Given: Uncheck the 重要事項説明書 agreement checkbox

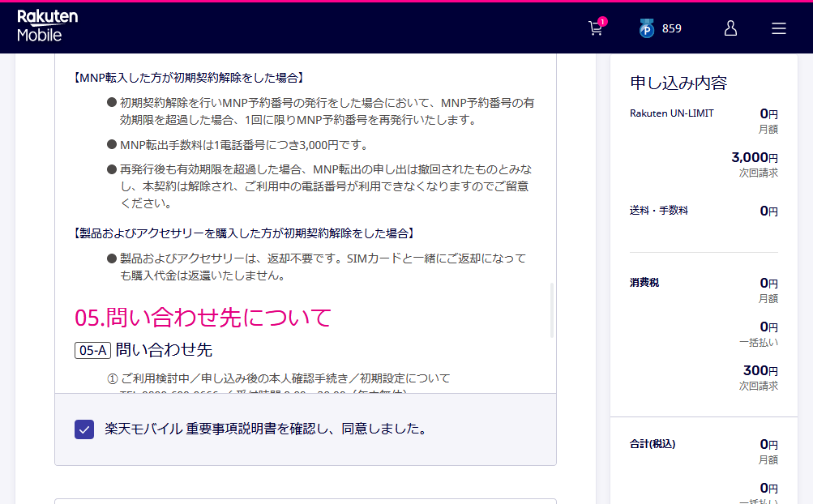Looking at the screenshot, I should 84,429.
